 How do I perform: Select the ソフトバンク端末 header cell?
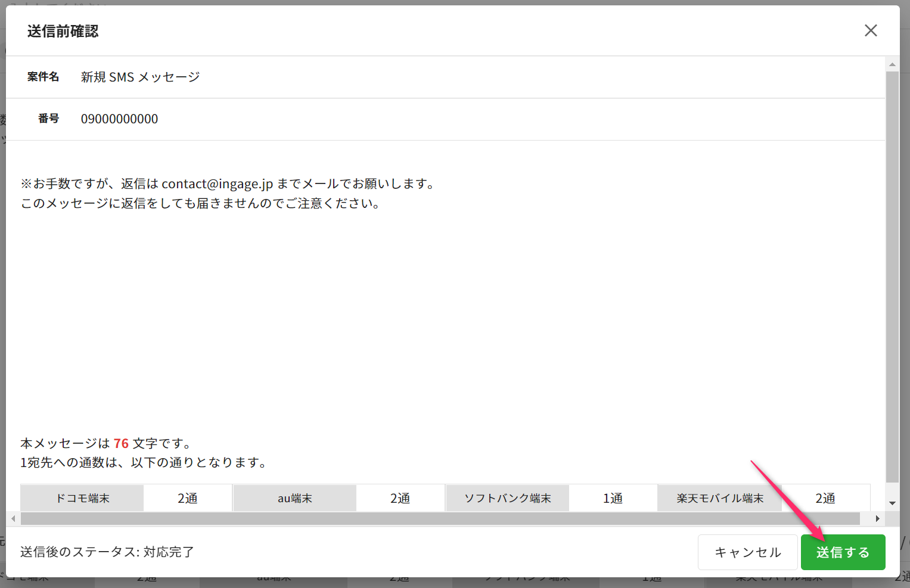(508, 498)
